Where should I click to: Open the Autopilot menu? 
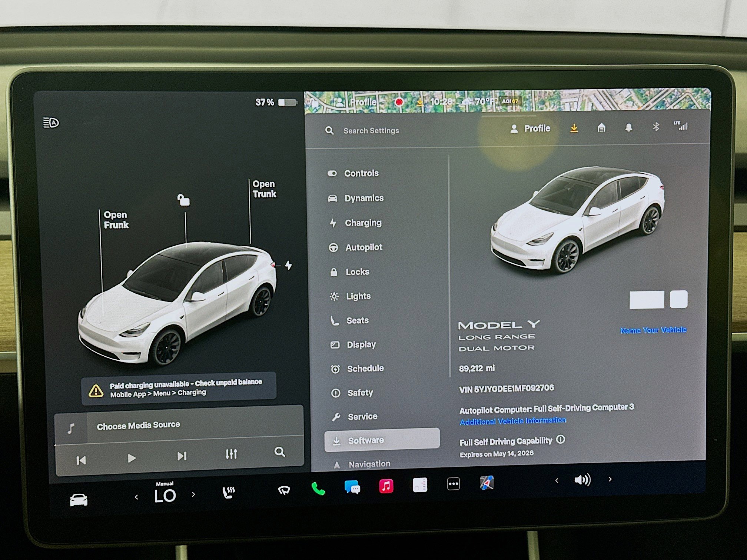point(356,247)
